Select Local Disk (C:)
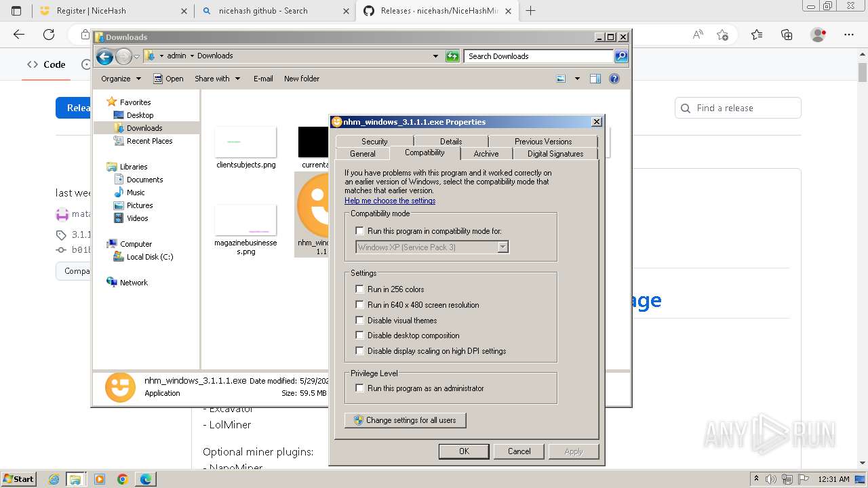The height and width of the screenshot is (488, 868). tap(150, 257)
